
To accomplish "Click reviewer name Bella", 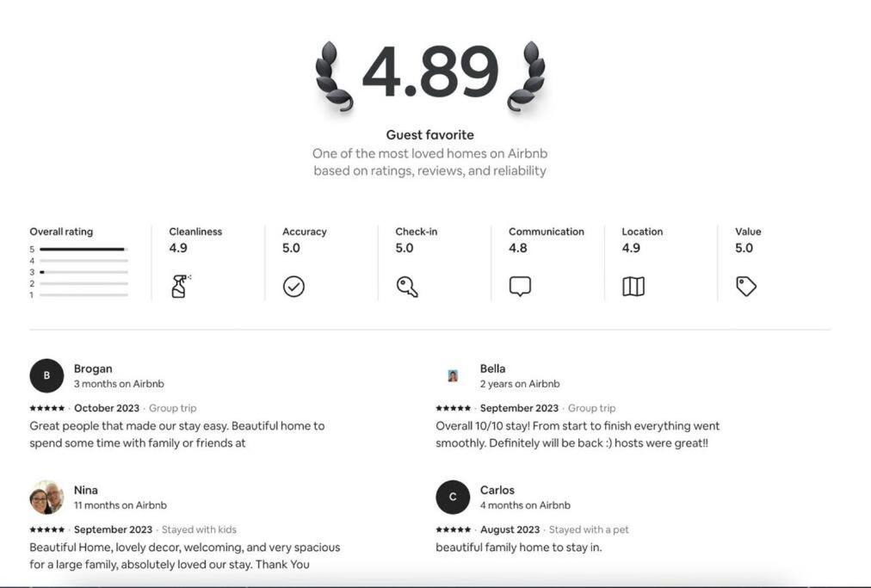I will coord(492,368).
